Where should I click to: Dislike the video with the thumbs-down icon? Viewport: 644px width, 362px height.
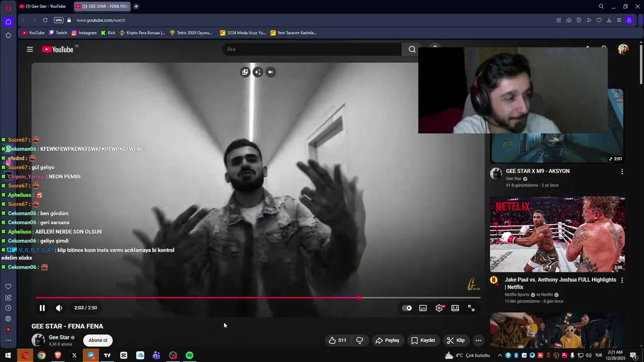tap(360, 340)
